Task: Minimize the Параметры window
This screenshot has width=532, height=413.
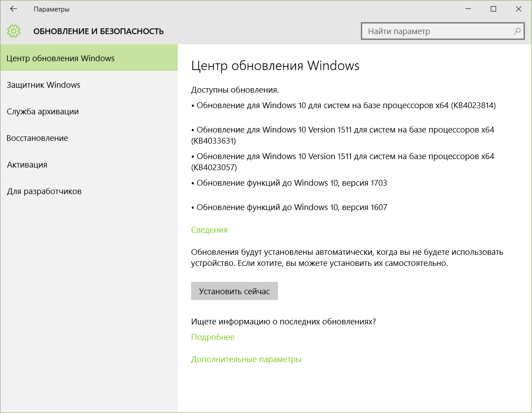Action: coord(469,9)
